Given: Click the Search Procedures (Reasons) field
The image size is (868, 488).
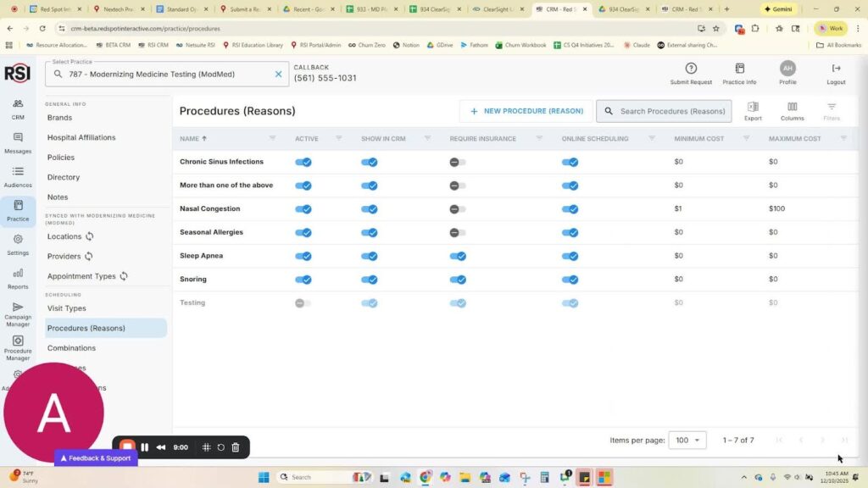Looking at the screenshot, I should (x=671, y=111).
